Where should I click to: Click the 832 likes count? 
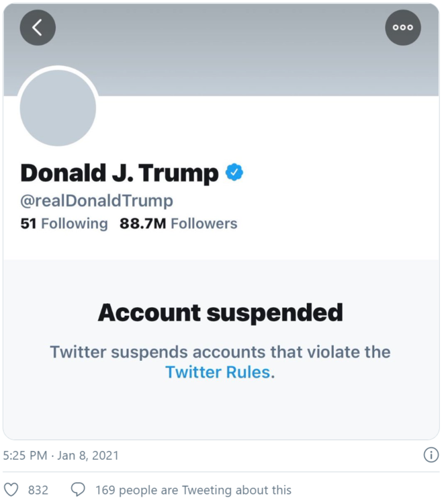(x=38, y=490)
